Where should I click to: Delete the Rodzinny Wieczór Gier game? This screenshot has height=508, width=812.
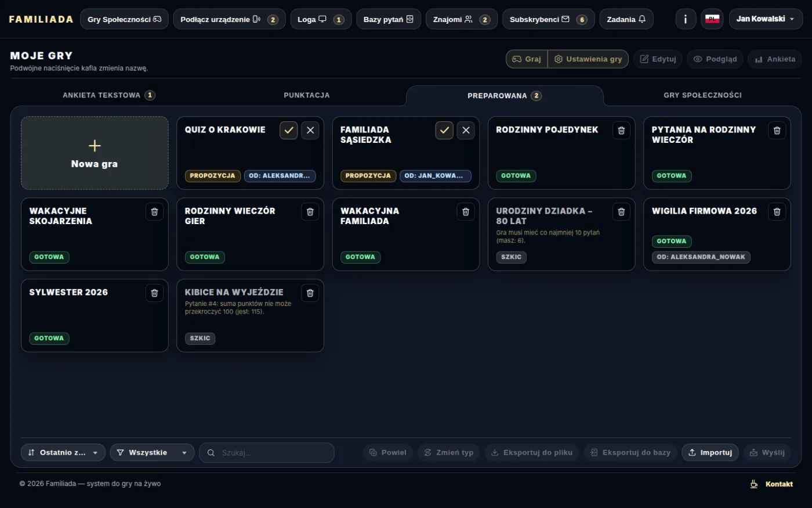pos(310,211)
